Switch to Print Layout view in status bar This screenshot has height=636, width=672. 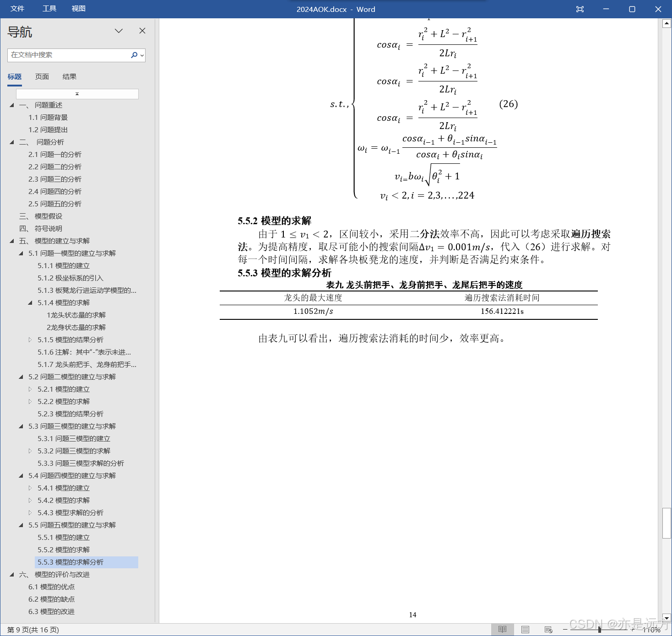[x=525, y=630]
